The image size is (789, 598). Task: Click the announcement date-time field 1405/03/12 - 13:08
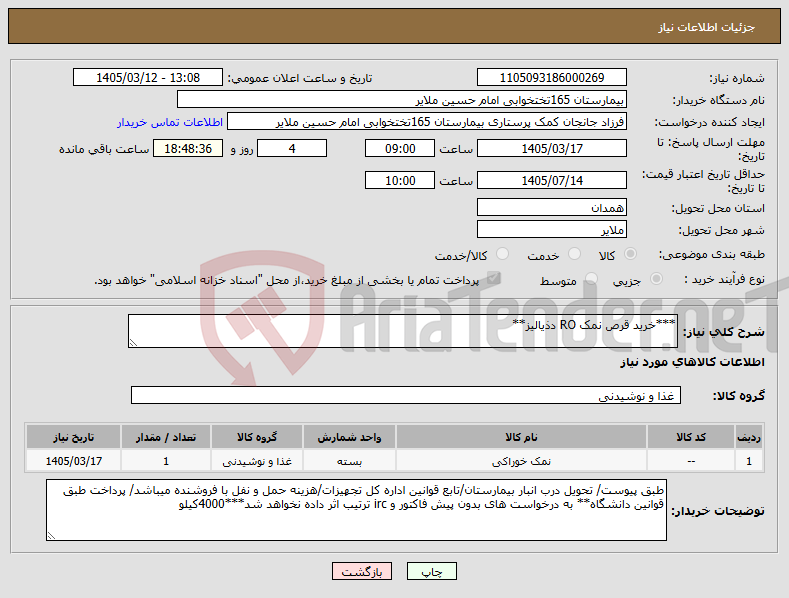(x=148, y=78)
